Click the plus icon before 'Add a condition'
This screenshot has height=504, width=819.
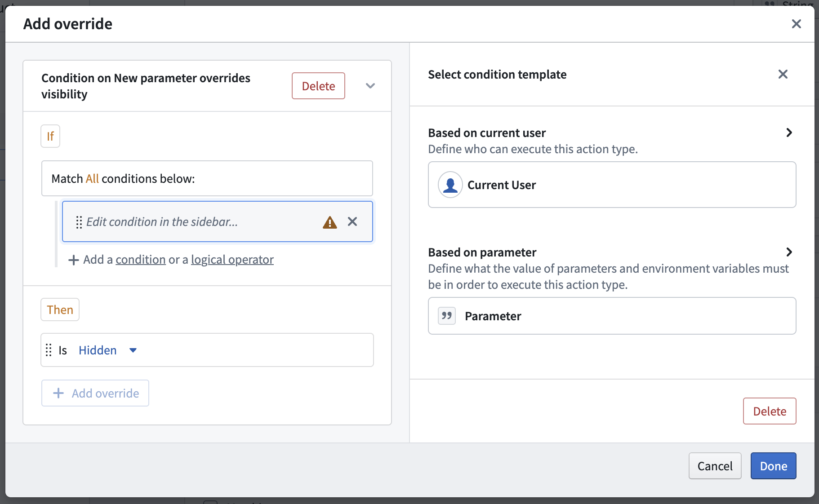click(73, 260)
